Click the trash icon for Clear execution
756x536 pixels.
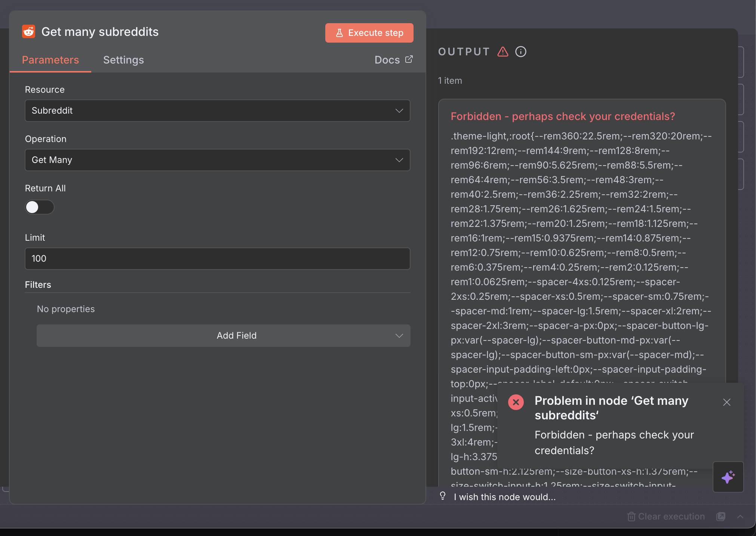coord(631,517)
